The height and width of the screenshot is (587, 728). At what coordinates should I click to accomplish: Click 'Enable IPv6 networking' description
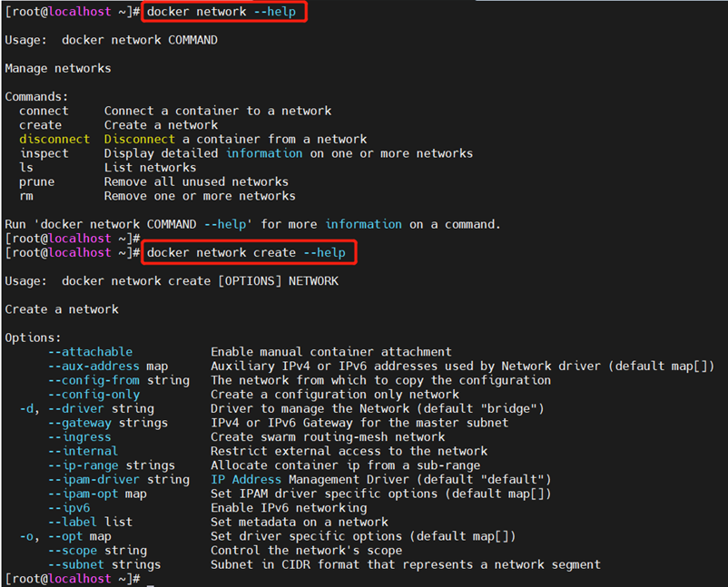[x=289, y=508]
